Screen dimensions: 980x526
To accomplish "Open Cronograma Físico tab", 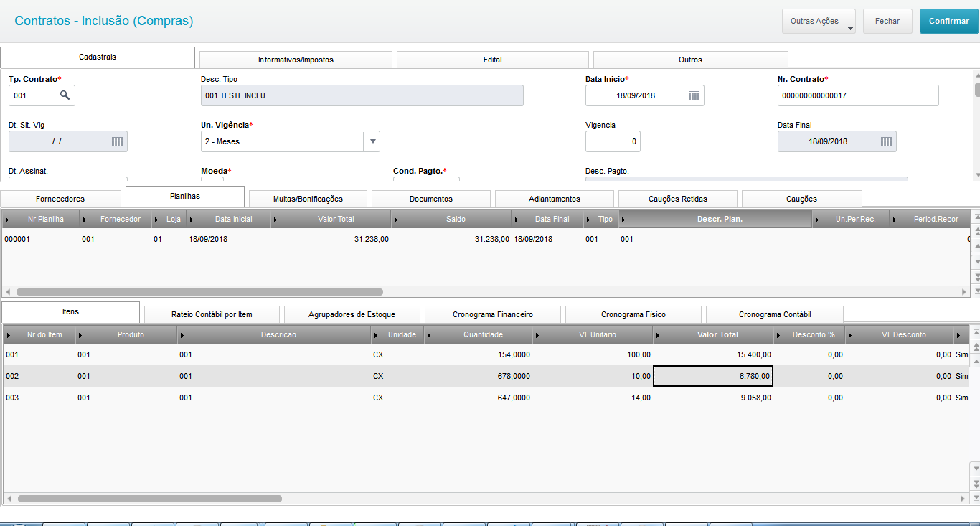I will 633,314.
